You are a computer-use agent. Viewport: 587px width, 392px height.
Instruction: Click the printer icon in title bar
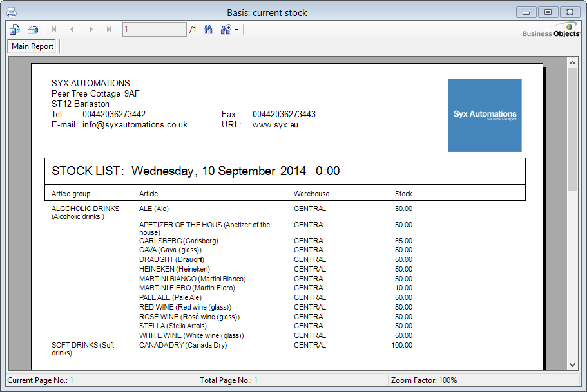(12, 12)
